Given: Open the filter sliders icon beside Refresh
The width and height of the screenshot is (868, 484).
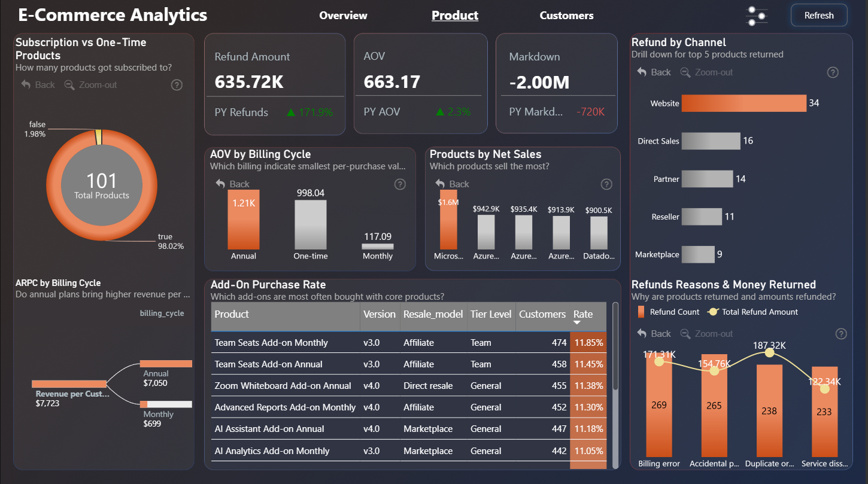Looking at the screenshot, I should coord(757,16).
